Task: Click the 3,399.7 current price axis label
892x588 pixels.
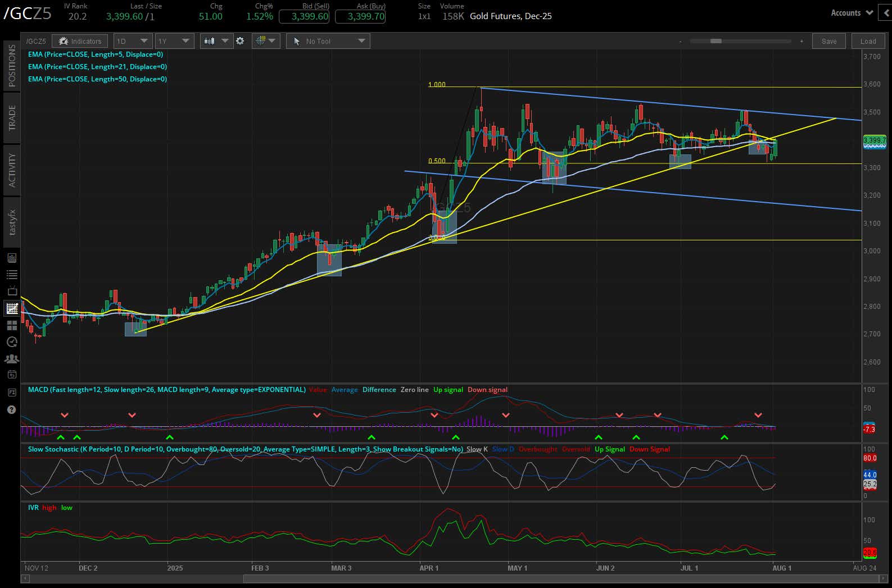Action: (875, 140)
